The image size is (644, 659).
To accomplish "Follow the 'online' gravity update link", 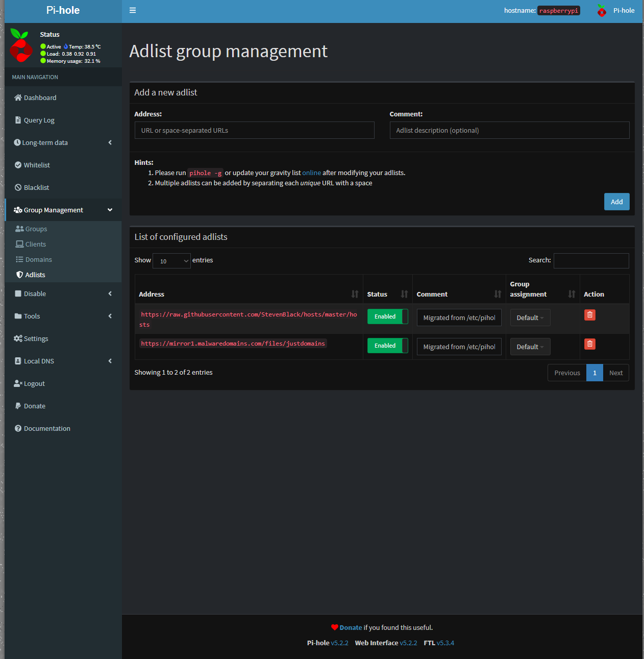I will 311,173.
